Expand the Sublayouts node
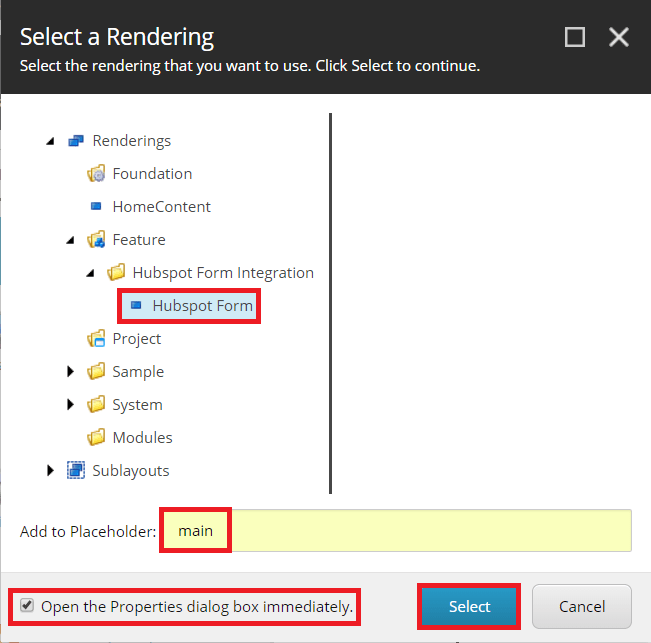651x643 pixels. (50, 471)
